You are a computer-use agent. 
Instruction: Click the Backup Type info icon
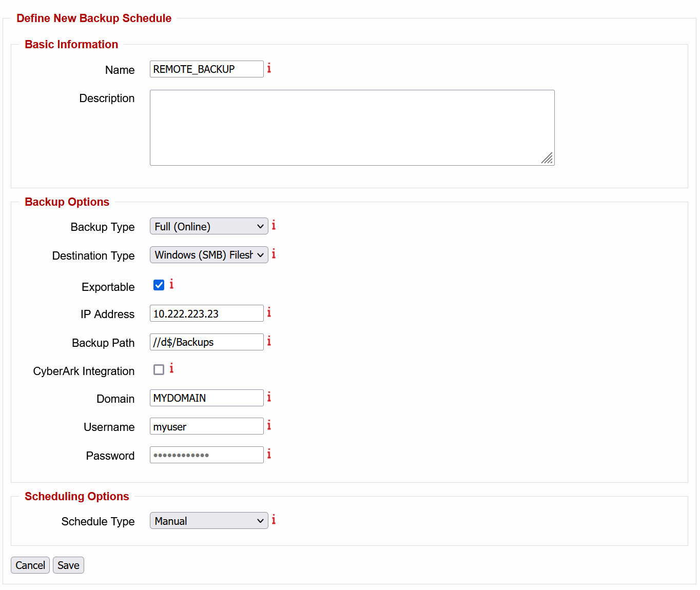(x=274, y=225)
